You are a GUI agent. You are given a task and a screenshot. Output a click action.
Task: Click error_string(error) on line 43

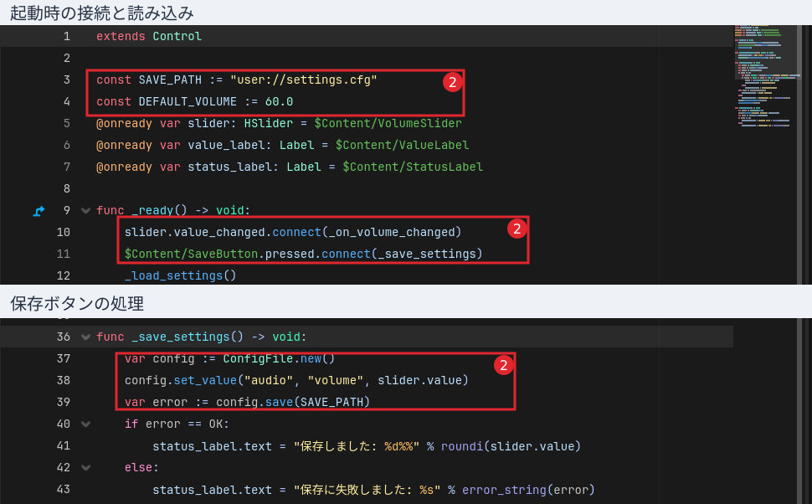pyautogui.click(x=529, y=490)
